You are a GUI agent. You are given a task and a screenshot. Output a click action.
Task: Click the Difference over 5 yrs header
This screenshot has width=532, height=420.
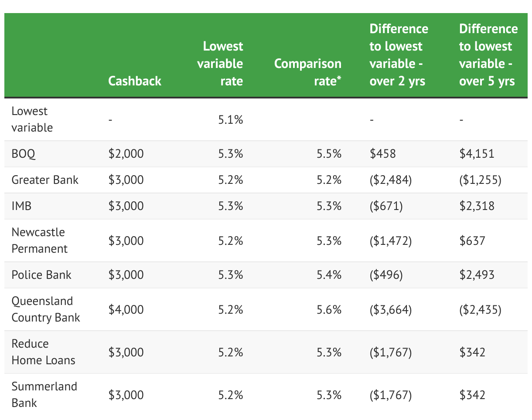point(488,55)
